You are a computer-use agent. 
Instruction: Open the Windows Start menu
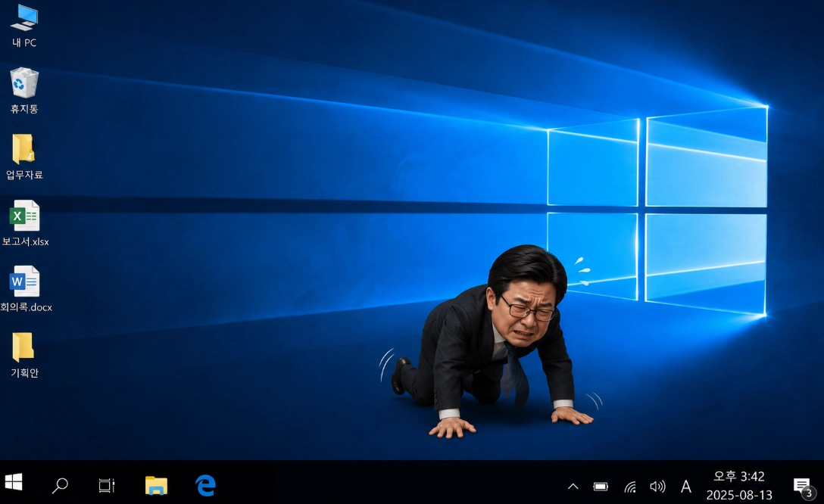tap(13, 483)
